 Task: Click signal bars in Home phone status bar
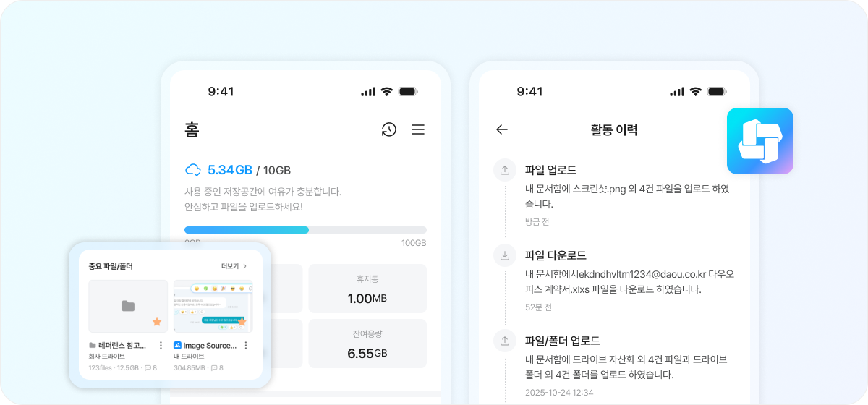[368, 92]
